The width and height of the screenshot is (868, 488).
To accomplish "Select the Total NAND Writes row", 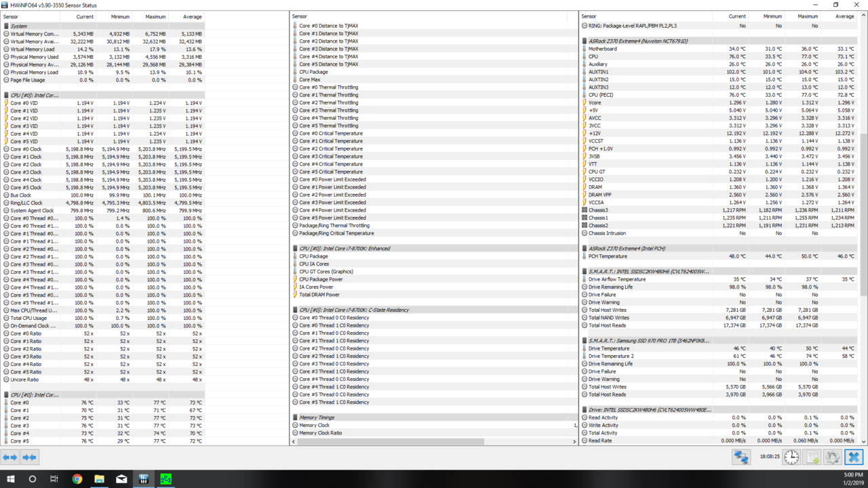I will 719,317.
